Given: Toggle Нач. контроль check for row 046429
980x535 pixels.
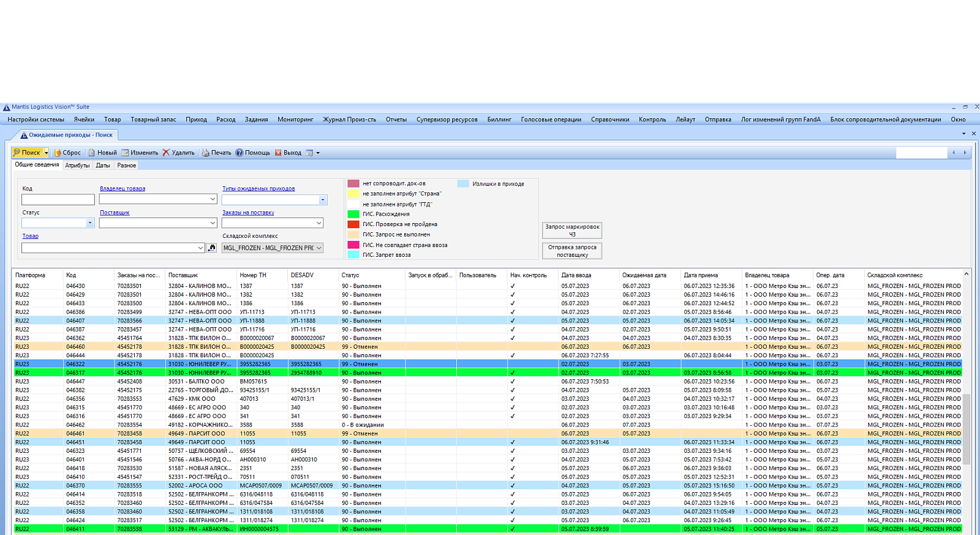Looking at the screenshot, I should tap(513, 295).
